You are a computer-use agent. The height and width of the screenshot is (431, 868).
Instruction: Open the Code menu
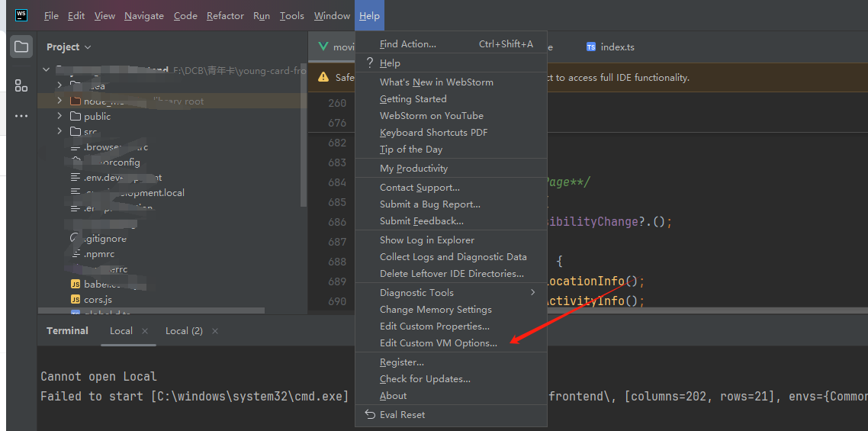coord(185,15)
